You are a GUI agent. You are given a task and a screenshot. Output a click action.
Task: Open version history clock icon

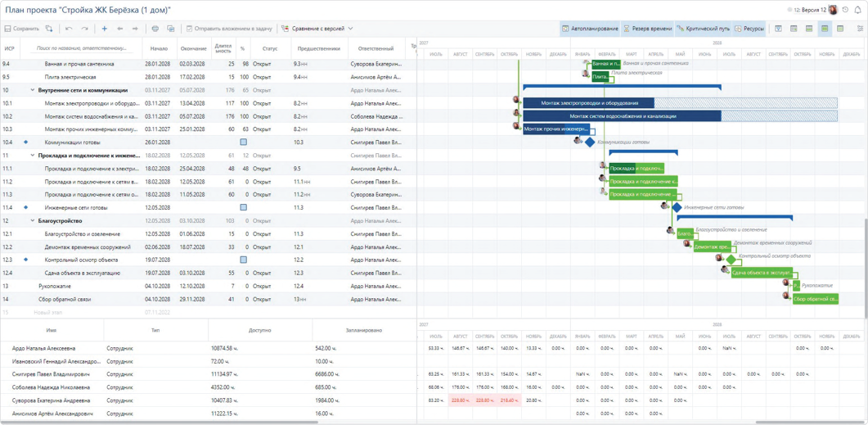845,10
